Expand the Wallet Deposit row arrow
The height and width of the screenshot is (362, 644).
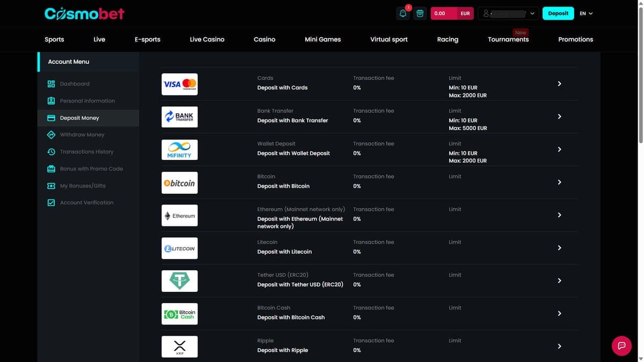tap(559, 149)
